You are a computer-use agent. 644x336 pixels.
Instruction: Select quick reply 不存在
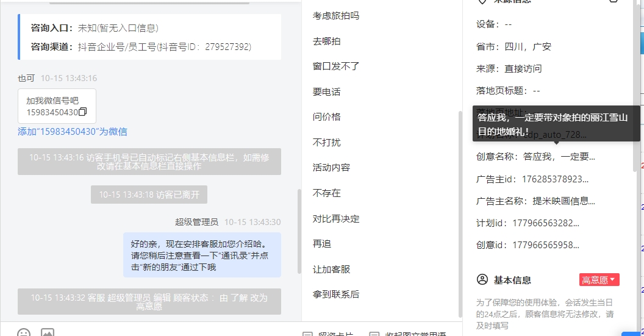click(326, 193)
